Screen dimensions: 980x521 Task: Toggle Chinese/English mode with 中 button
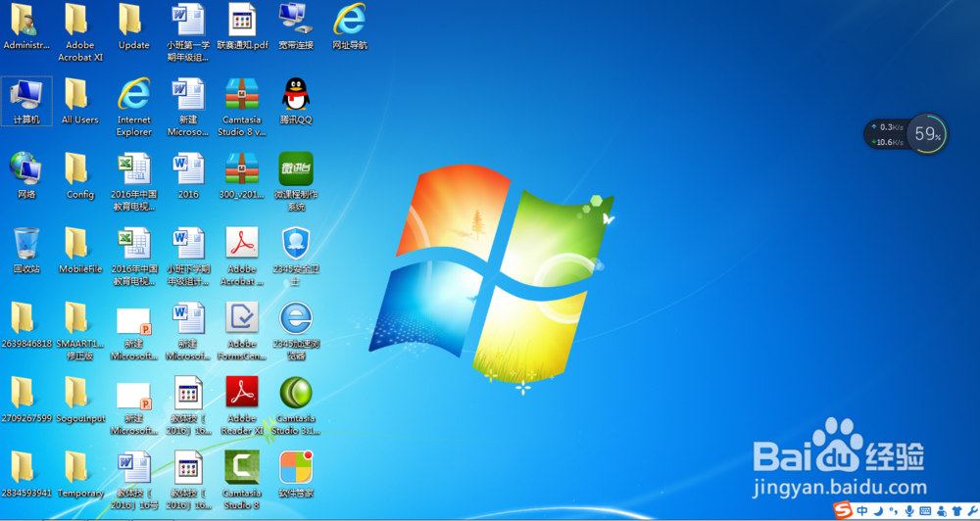[x=862, y=511]
